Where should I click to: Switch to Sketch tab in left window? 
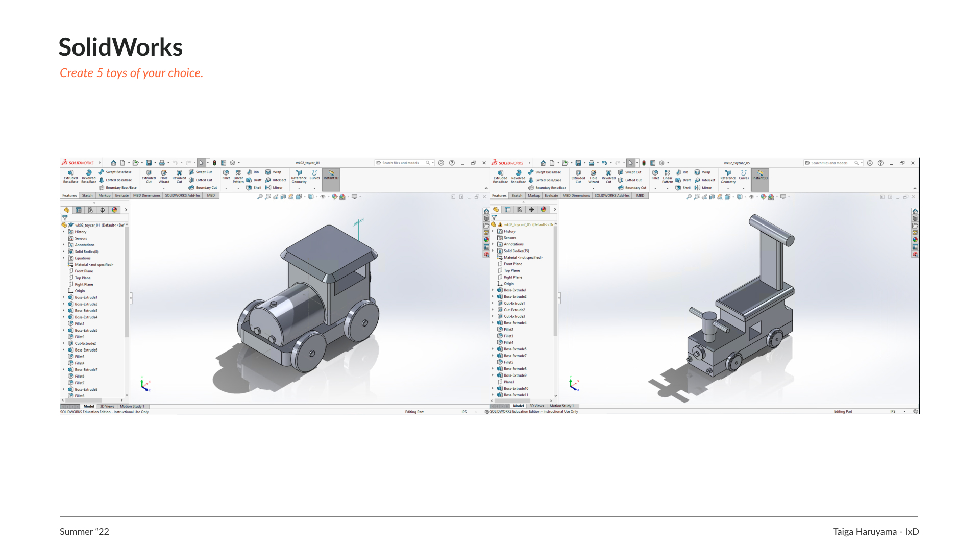[87, 195]
